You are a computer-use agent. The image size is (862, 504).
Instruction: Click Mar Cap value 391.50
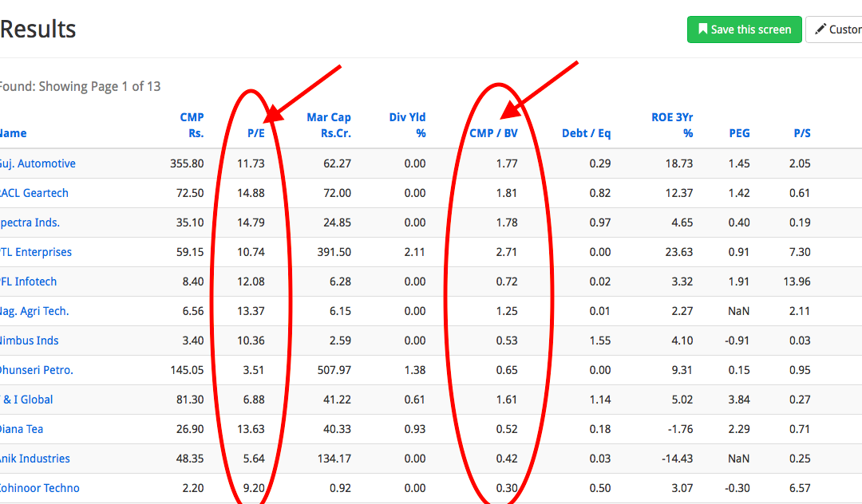(334, 252)
